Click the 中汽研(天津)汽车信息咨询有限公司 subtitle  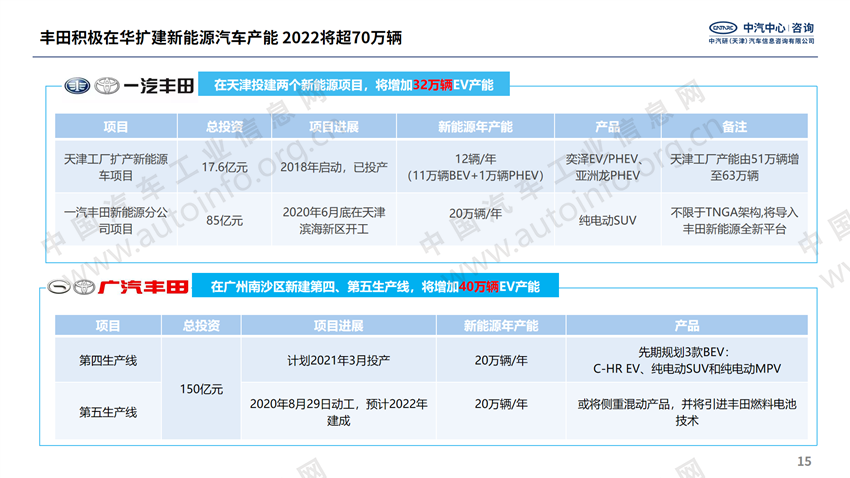[762, 41]
